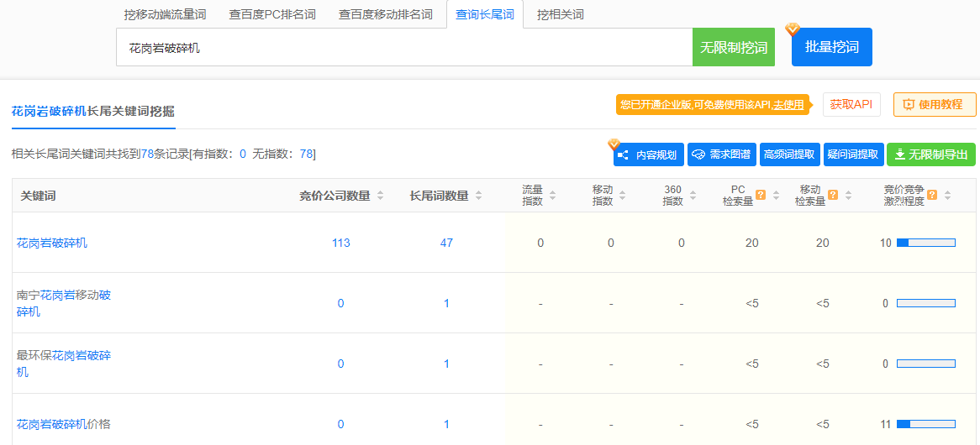Click the video icon in 使用教程
980x445 pixels.
coord(909,105)
